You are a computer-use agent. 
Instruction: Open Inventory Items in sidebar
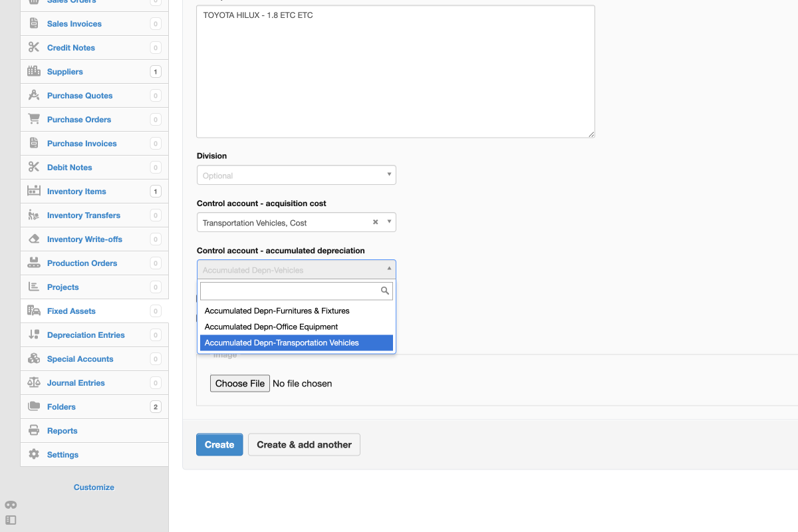pos(94,192)
